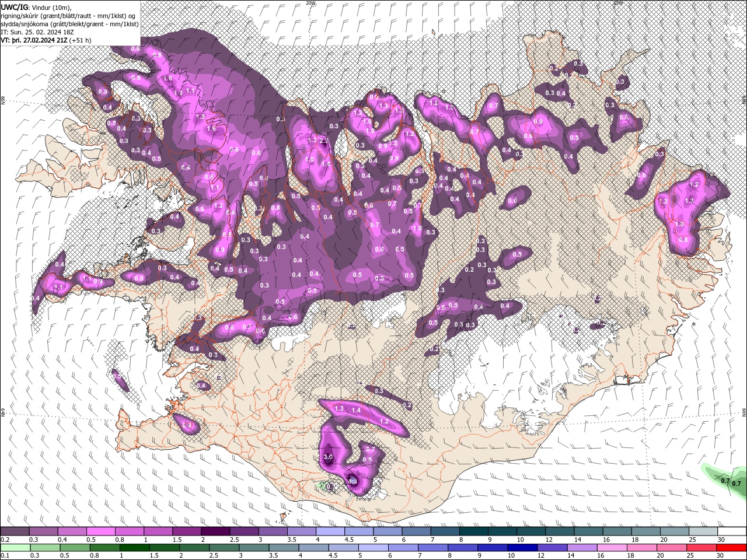Image resolution: width=747 pixels, height=560 pixels.
Task: Click the bright red bottom-row swatch after 30
Action: pyautogui.click(x=732, y=548)
